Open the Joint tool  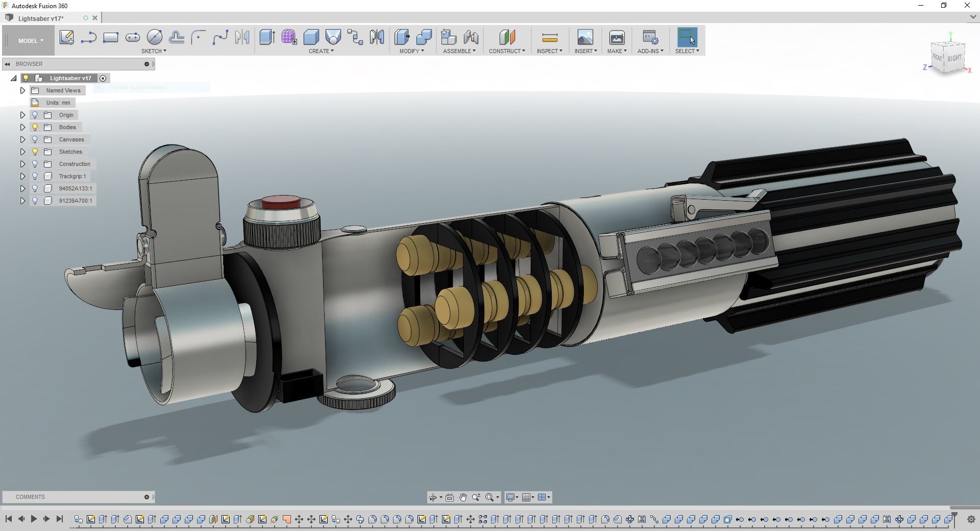(x=471, y=37)
